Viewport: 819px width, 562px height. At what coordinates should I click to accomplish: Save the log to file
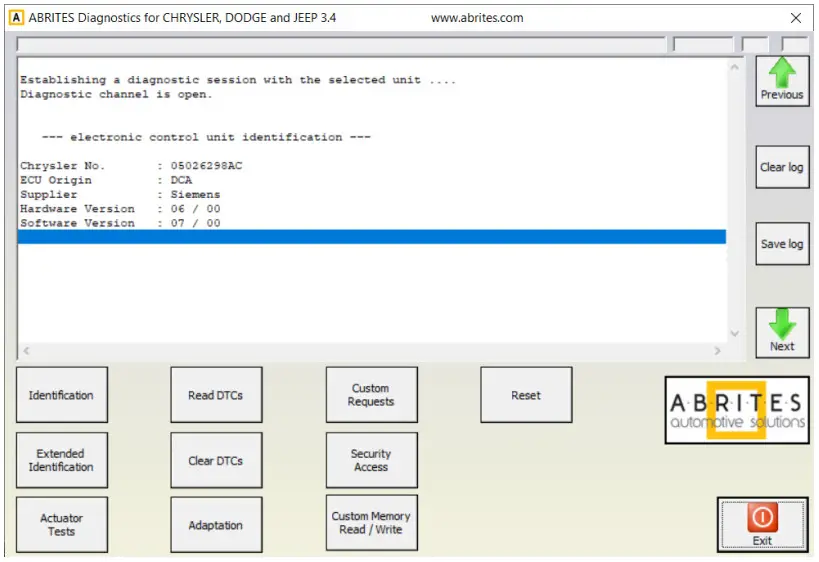pyautogui.click(x=782, y=244)
